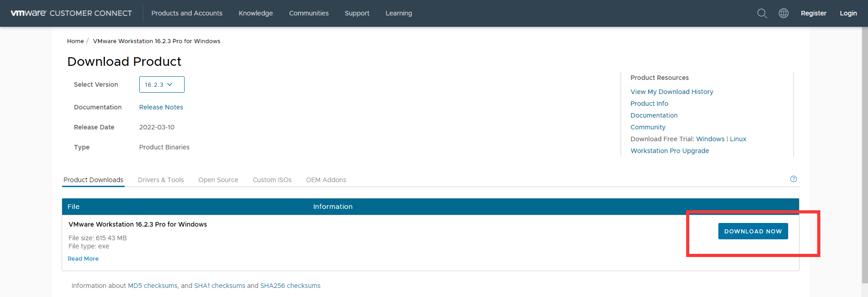Image resolution: width=868 pixels, height=297 pixels.
Task: Switch to Custom ISOs tab
Action: coord(272,180)
